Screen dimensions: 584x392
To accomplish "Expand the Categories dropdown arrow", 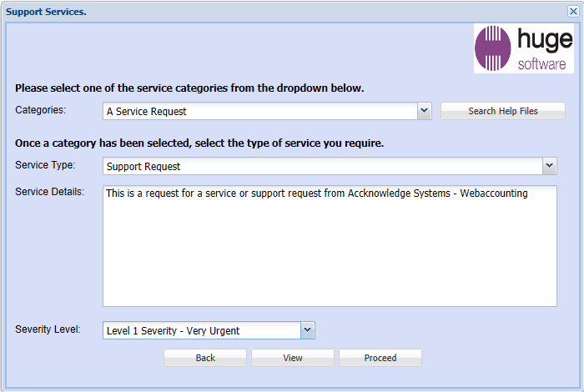I will pyautogui.click(x=424, y=111).
